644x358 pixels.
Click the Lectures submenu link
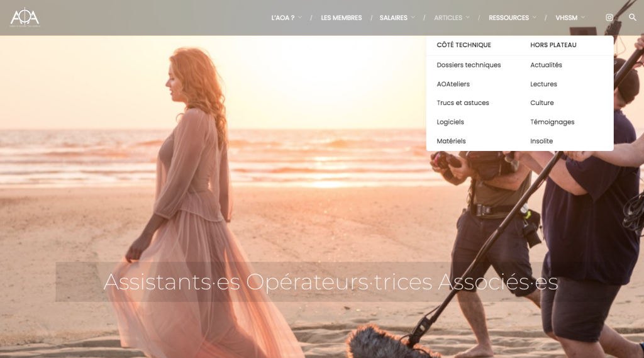point(543,84)
